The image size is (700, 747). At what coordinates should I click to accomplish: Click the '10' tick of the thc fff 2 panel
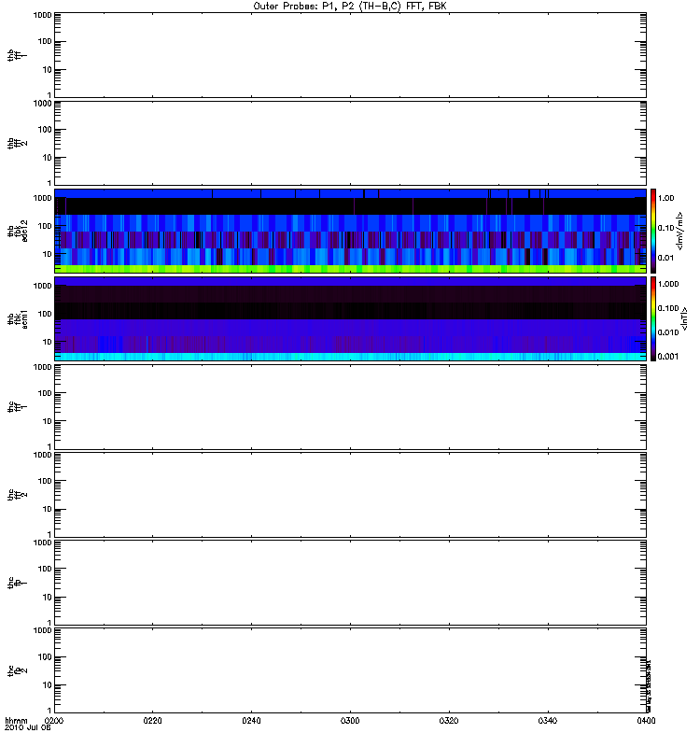[48, 510]
